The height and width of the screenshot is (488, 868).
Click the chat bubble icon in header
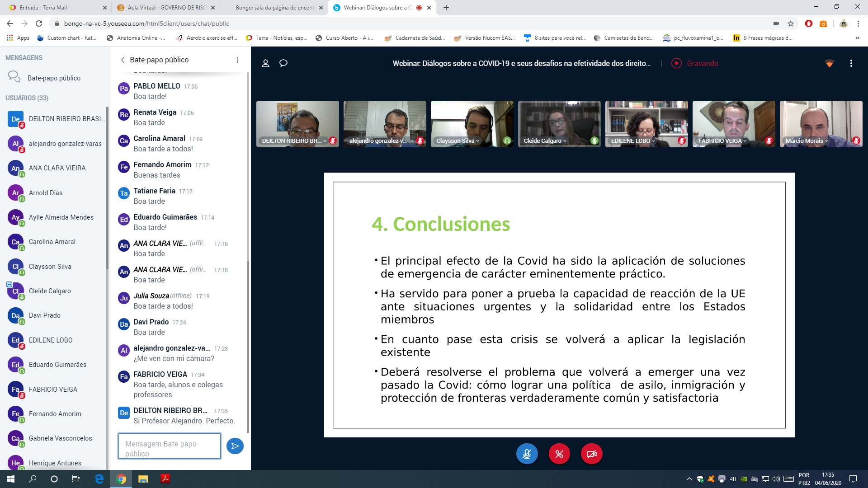coord(283,63)
